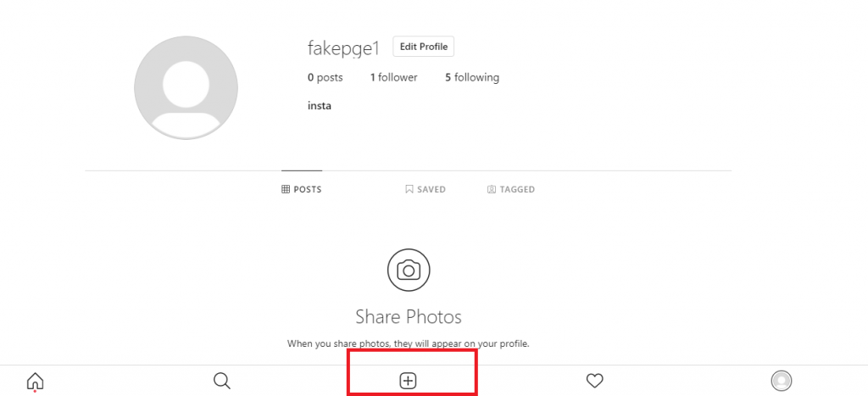
Task: Open Activity via the heart icon
Action: 595,382
